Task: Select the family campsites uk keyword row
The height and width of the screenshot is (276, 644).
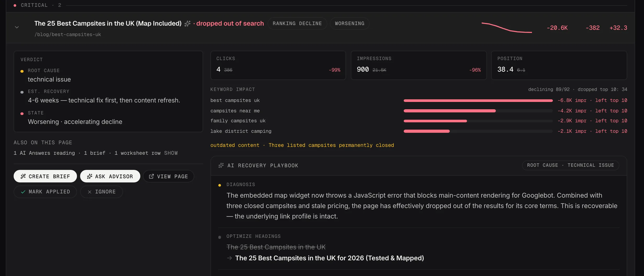Action: coord(419,121)
